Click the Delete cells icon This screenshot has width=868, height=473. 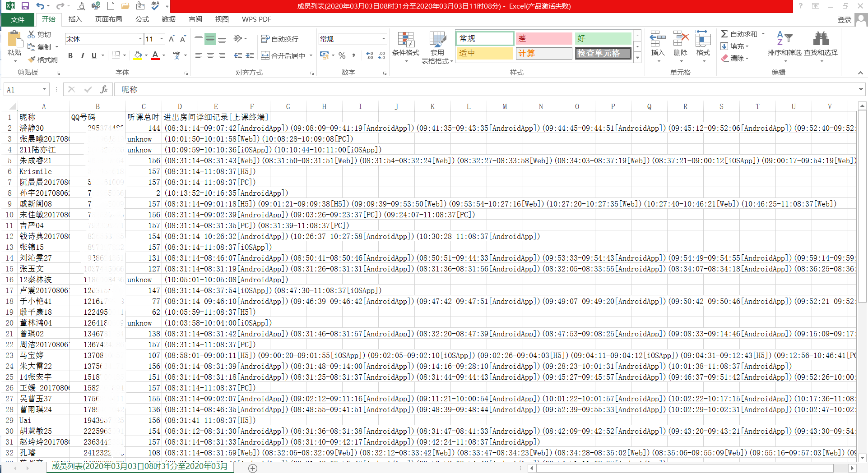pyautogui.click(x=680, y=41)
